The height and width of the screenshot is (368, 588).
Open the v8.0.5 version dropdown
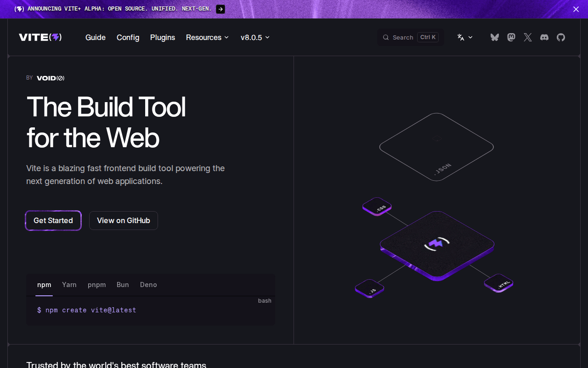pos(255,37)
